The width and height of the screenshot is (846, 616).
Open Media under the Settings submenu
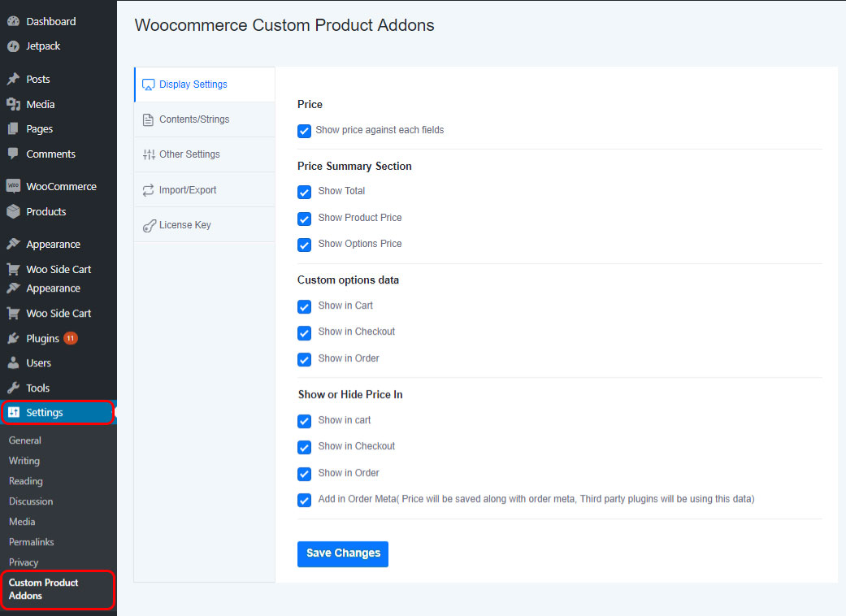pos(22,522)
